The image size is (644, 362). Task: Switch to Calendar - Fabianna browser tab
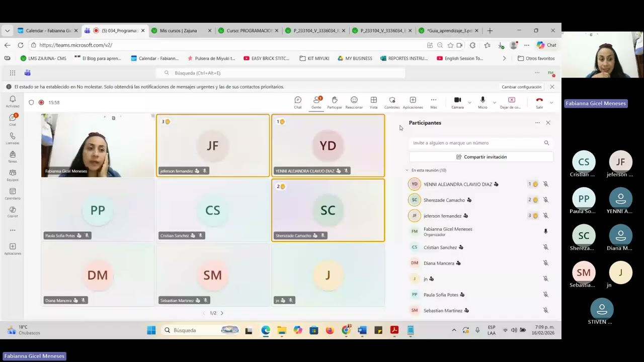tap(47, 31)
